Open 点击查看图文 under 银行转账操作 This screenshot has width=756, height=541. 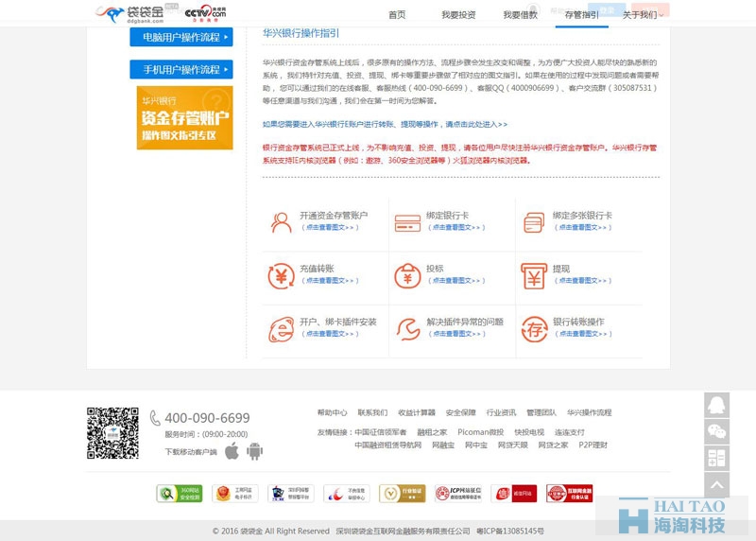click(x=583, y=334)
